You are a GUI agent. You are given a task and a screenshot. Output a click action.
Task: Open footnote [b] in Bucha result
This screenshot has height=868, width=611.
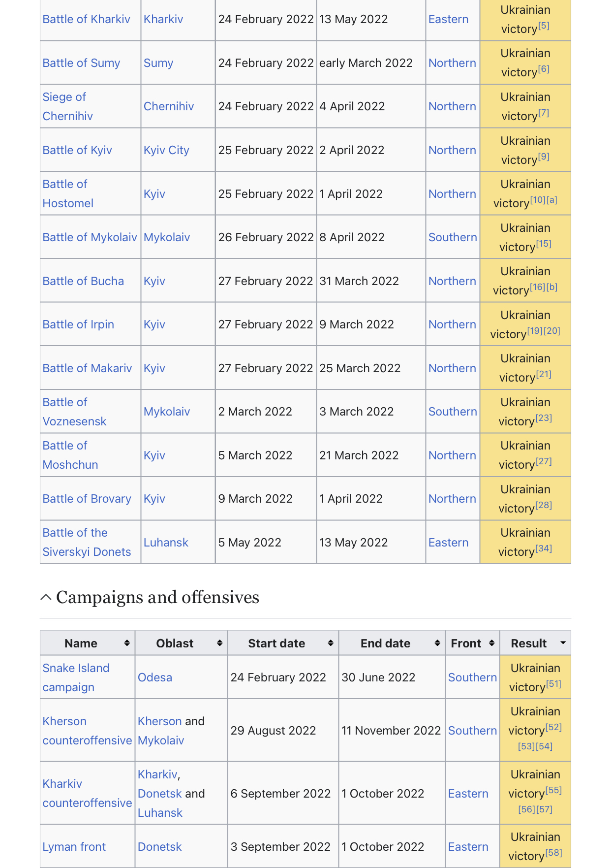pos(552,287)
